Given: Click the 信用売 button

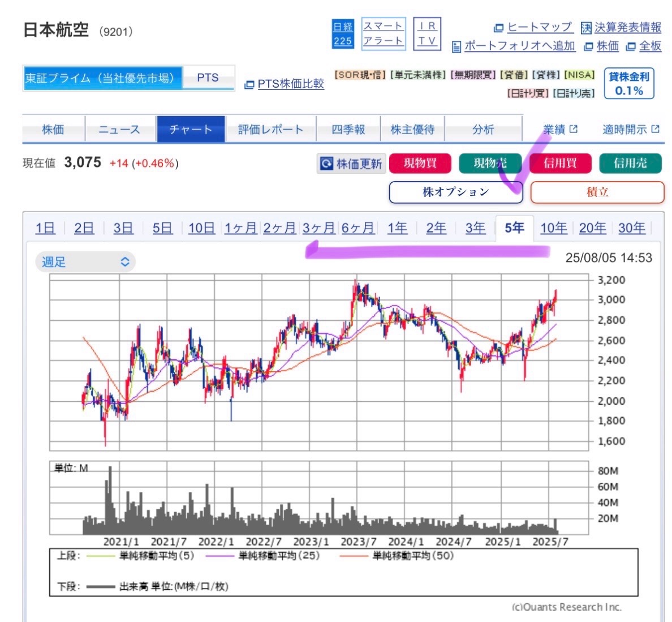Looking at the screenshot, I should [x=631, y=164].
